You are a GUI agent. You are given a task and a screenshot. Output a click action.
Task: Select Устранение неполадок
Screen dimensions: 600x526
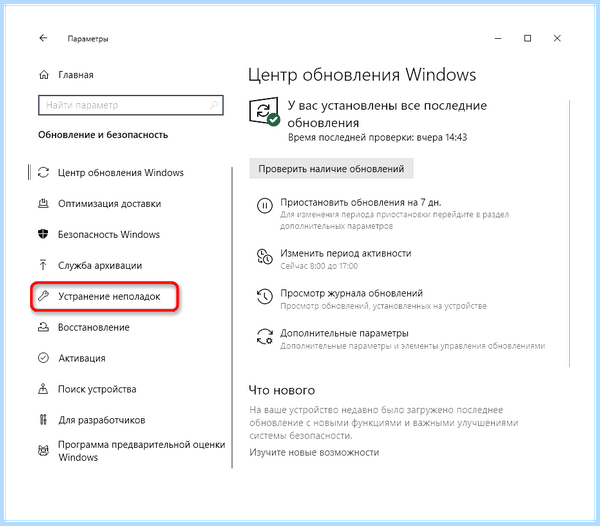[109, 296]
